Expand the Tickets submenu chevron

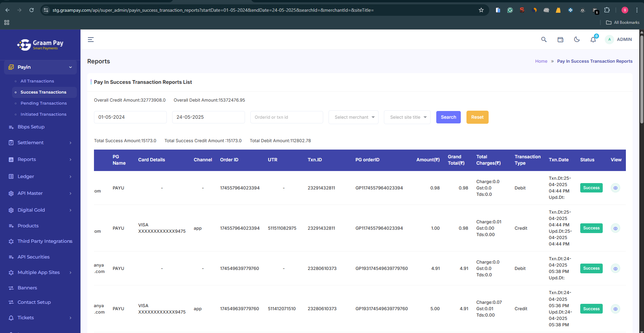coord(70,318)
